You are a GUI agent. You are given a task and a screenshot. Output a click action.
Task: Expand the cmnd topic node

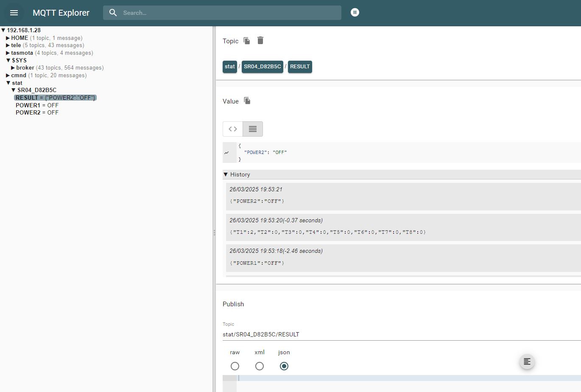coord(8,76)
